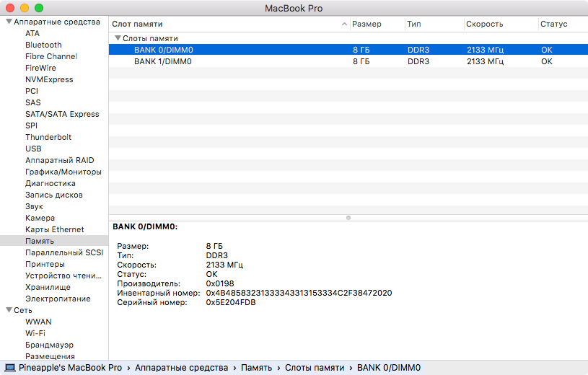Select PCI in the sidebar

click(32, 91)
